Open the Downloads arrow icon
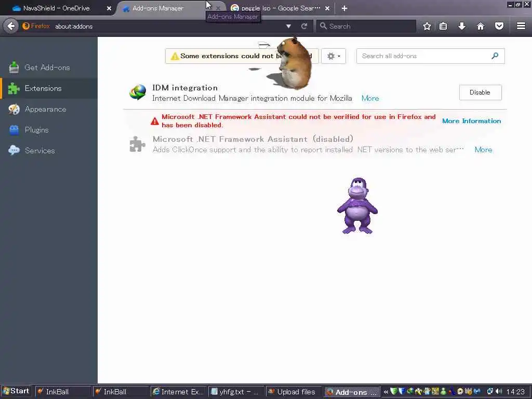The image size is (532, 399). tap(462, 26)
